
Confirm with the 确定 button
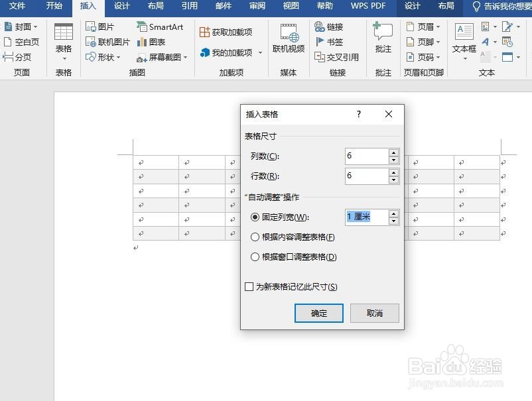tap(318, 313)
